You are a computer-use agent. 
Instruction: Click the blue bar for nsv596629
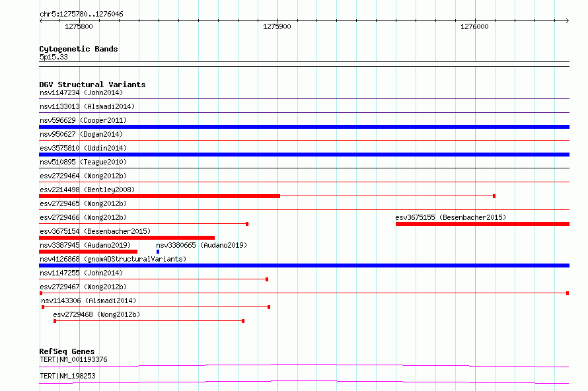tap(304, 127)
